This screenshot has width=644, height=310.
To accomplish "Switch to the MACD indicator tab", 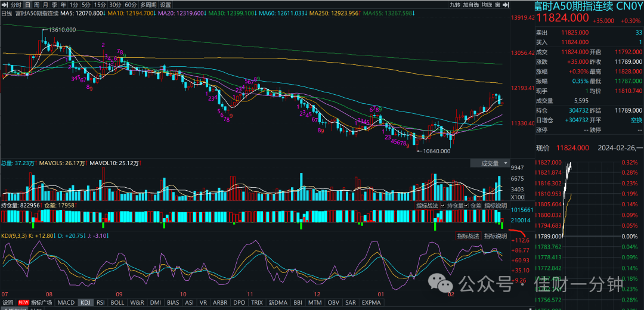I will tap(66, 303).
